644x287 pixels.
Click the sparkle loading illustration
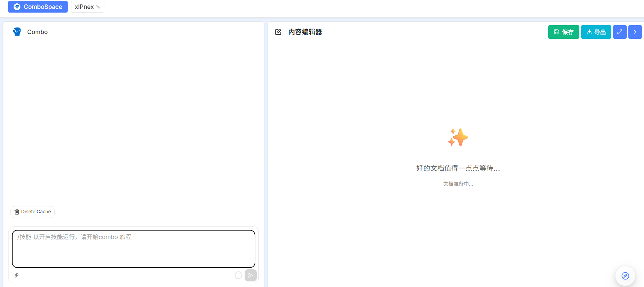pos(458,137)
